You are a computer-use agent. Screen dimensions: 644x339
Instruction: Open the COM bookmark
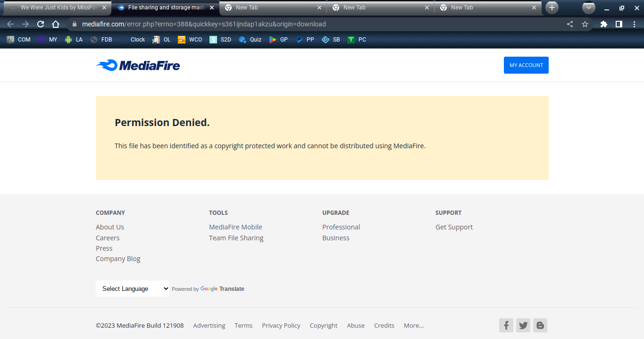click(x=19, y=40)
